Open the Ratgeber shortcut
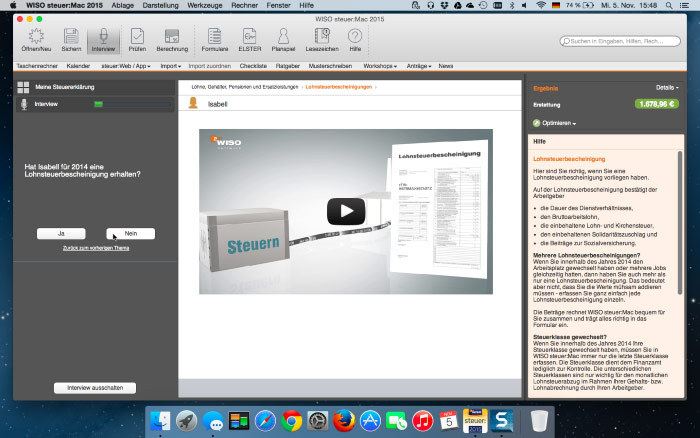The width and height of the screenshot is (700, 438). 288,66
